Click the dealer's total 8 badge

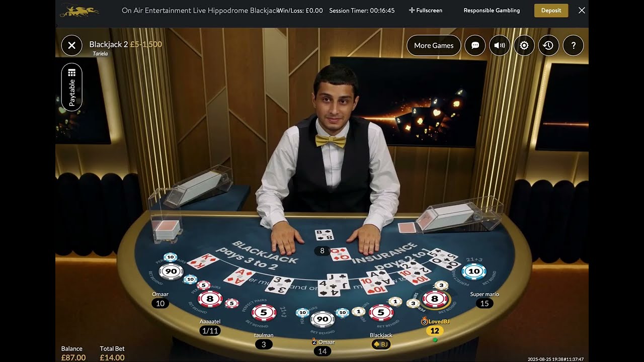[x=322, y=250]
